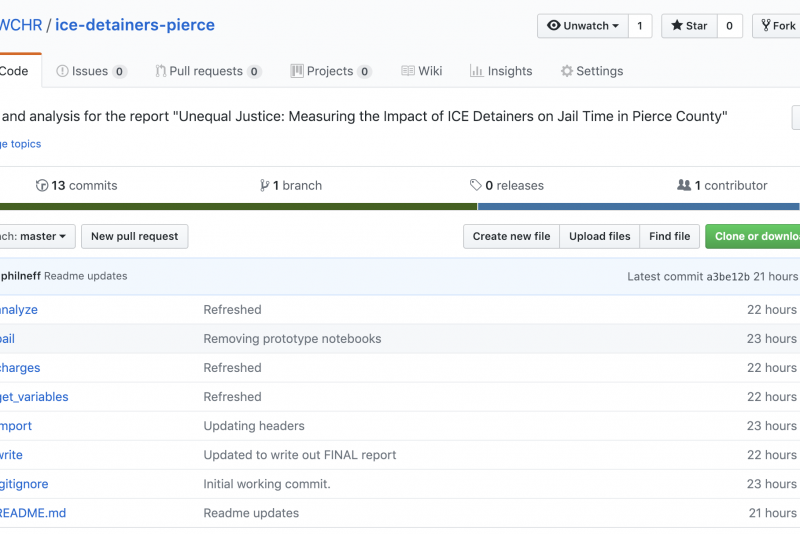Open the .gitignore file
This screenshot has width=800, height=534.
click(24, 484)
